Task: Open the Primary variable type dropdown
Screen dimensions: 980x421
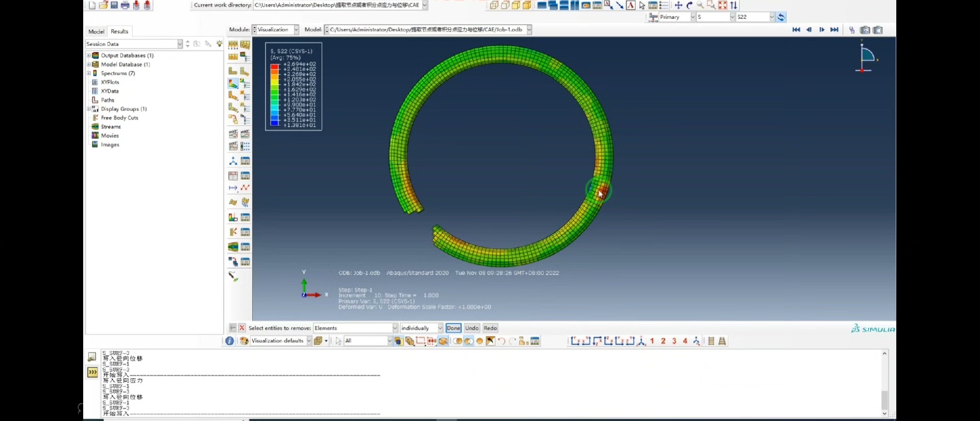Action: (x=693, y=17)
